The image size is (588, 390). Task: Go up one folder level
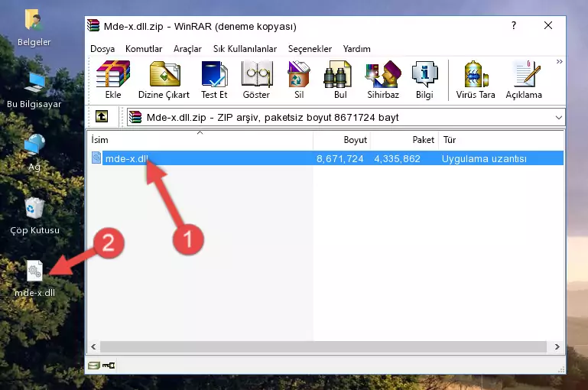pos(102,117)
